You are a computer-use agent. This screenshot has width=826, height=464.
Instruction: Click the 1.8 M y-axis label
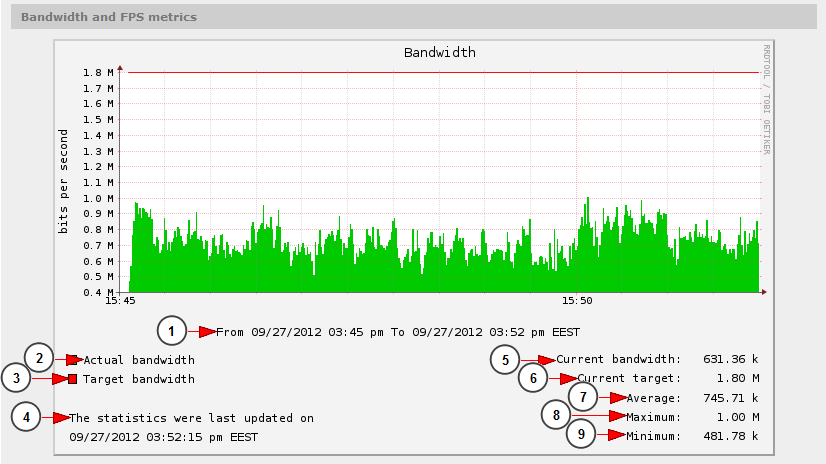click(98, 73)
